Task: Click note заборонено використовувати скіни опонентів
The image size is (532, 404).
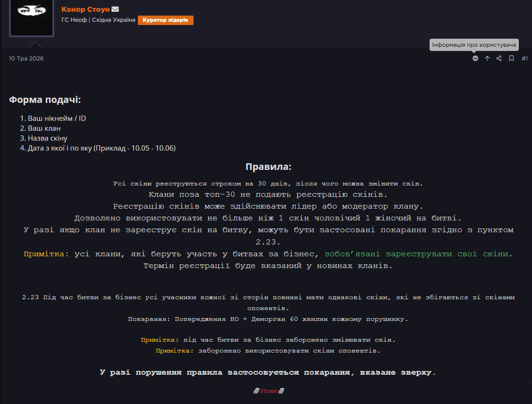Action: [268, 351]
